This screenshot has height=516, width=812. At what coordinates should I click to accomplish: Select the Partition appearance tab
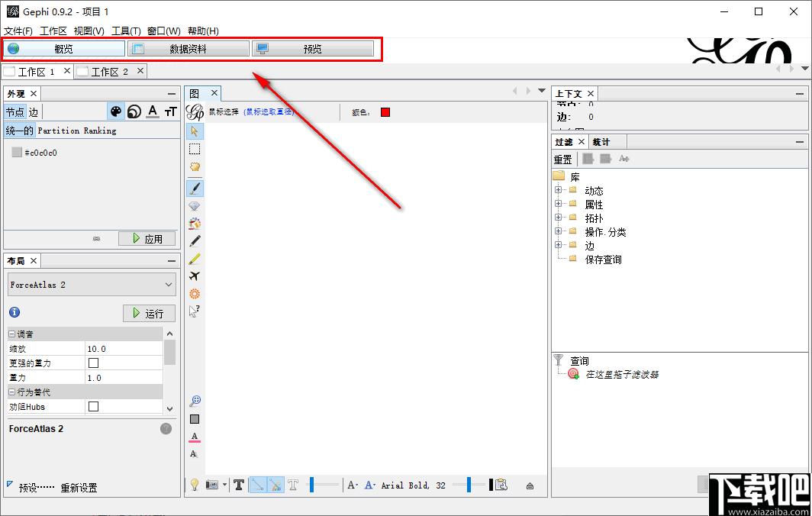pyautogui.click(x=59, y=131)
